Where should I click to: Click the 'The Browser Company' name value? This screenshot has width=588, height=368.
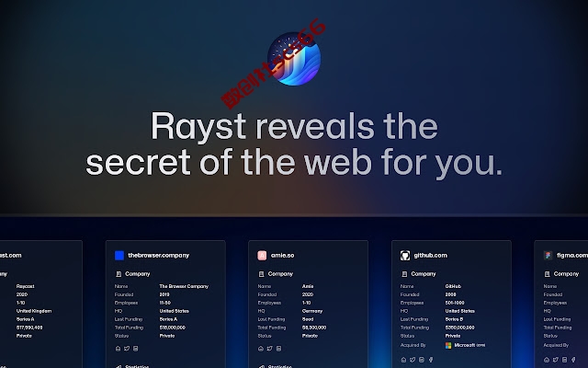click(x=184, y=286)
